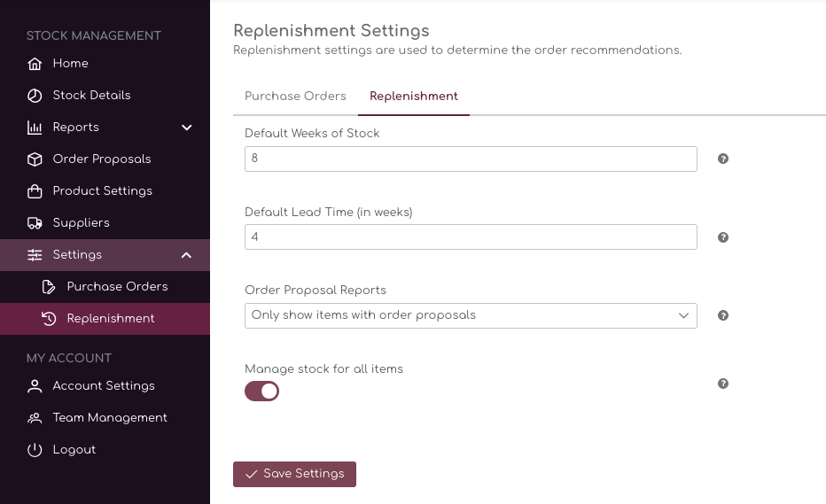The width and height of the screenshot is (826, 504).
Task: Click the Save Settings button
Action: pyautogui.click(x=294, y=474)
